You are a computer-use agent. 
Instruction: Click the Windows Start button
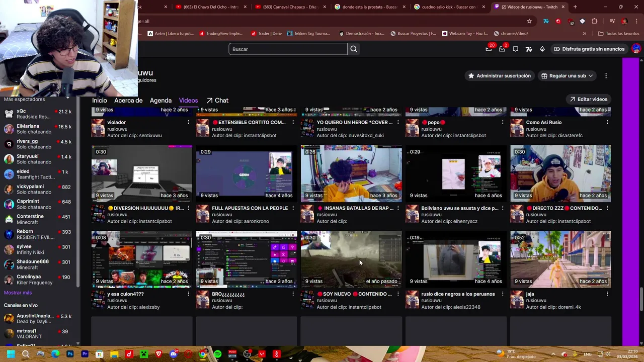tap(11, 354)
